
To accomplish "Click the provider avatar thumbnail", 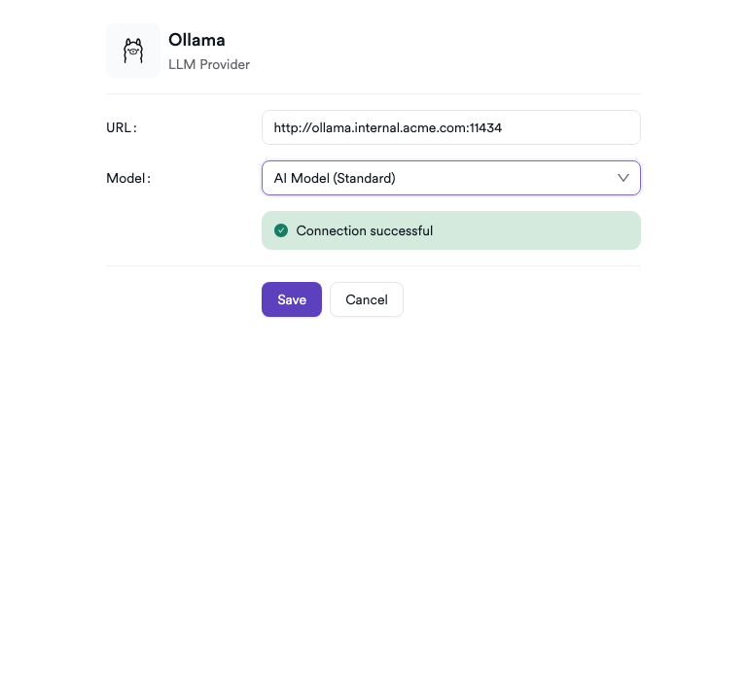I will (x=133, y=51).
